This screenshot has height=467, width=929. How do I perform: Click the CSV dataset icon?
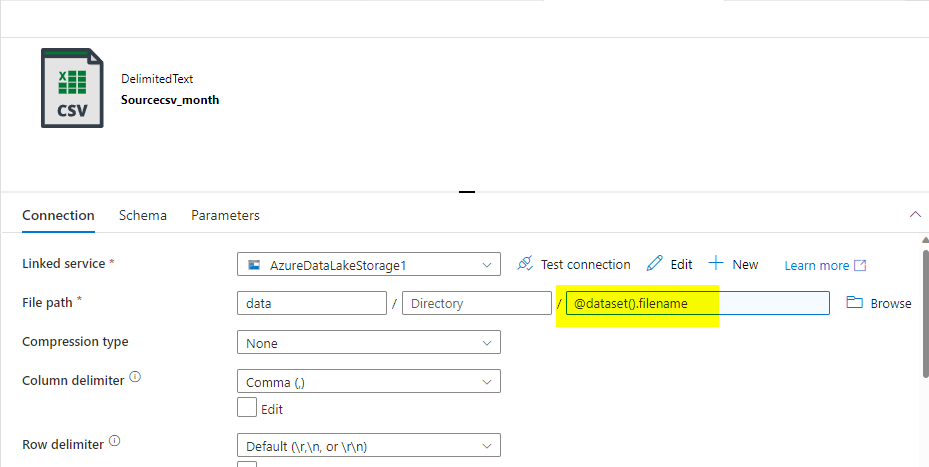click(x=72, y=88)
